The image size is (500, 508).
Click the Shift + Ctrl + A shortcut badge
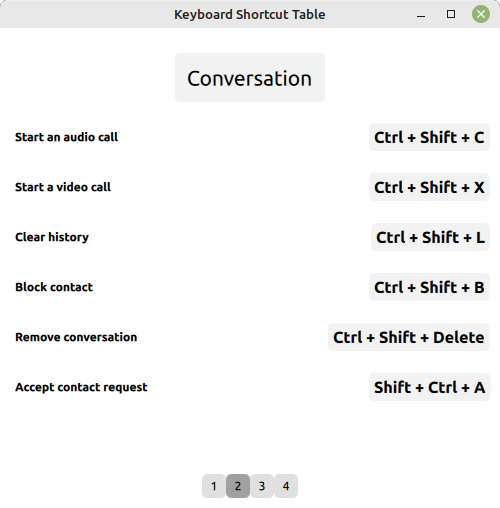429,387
